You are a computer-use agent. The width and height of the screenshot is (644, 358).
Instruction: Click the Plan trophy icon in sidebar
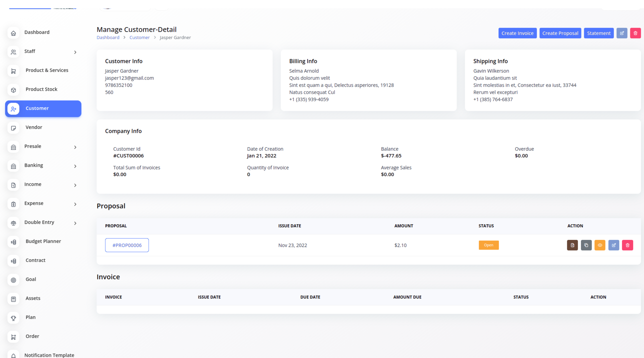(x=13, y=318)
